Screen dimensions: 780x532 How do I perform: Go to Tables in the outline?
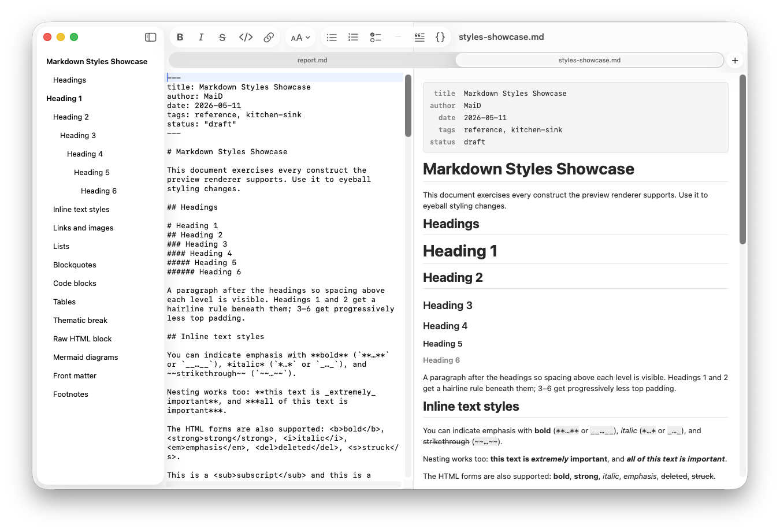[x=64, y=302]
